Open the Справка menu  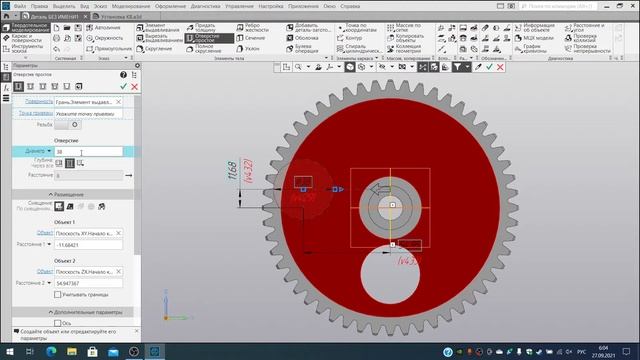(350, 6)
